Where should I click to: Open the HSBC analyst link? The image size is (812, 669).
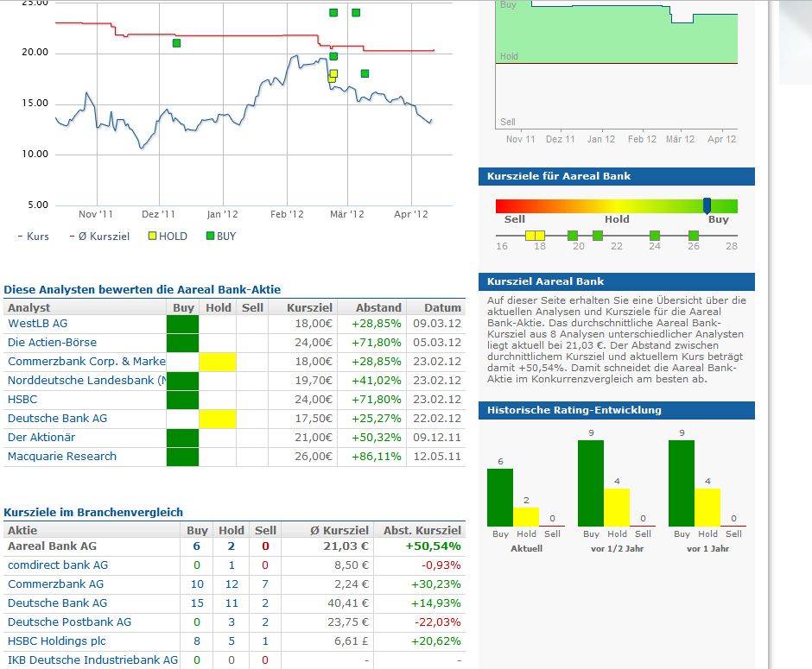(x=22, y=400)
